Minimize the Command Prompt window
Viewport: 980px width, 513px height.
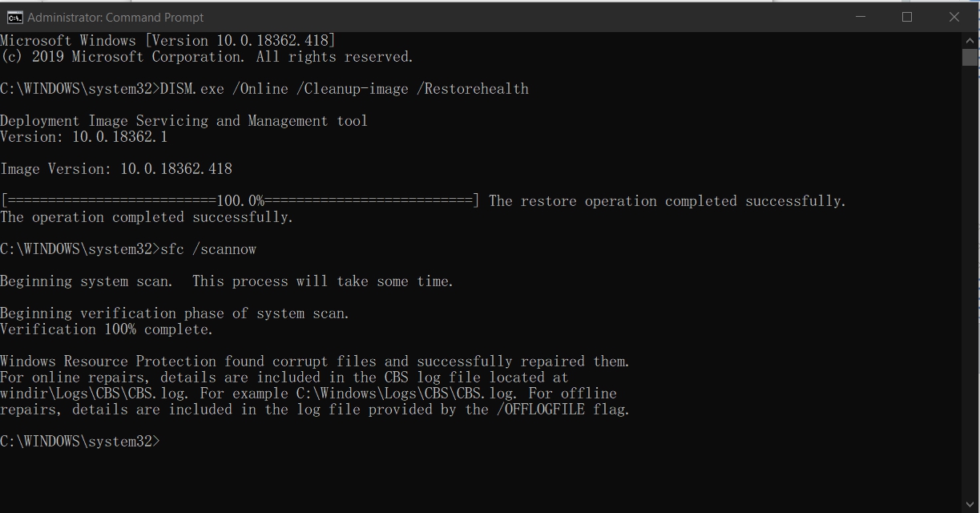(x=861, y=17)
